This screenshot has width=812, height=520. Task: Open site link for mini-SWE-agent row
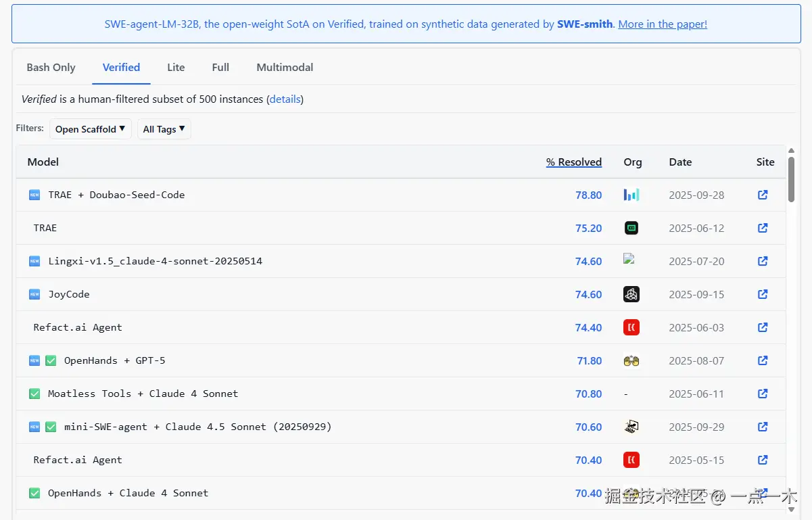click(763, 427)
